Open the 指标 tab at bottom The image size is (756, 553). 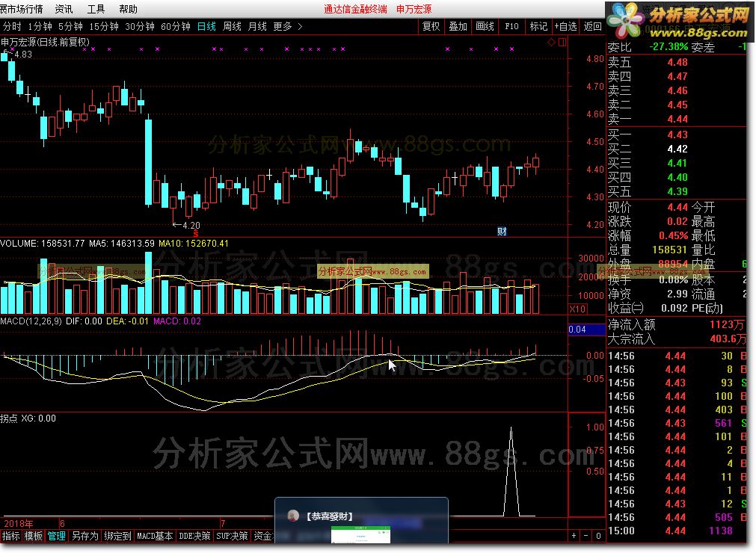click(x=10, y=536)
